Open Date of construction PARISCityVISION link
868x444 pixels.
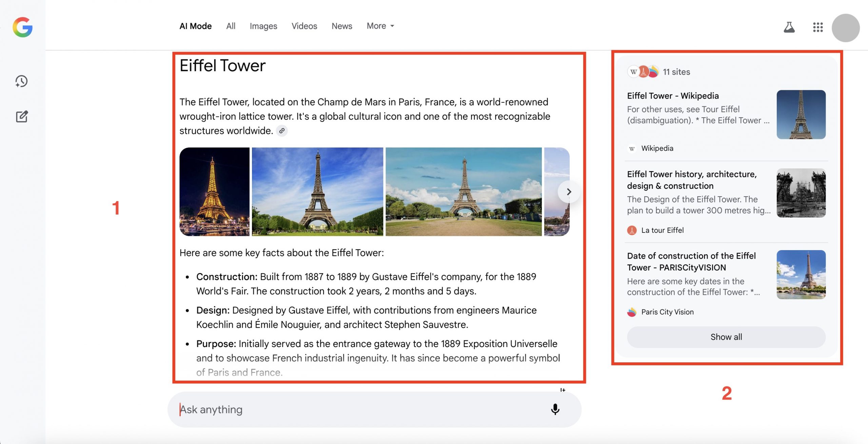pyautogui.click(x=691, y=262)
